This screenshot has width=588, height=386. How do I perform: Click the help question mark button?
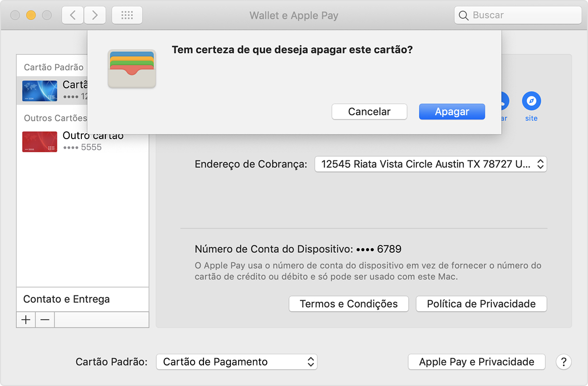pos(563,362)
